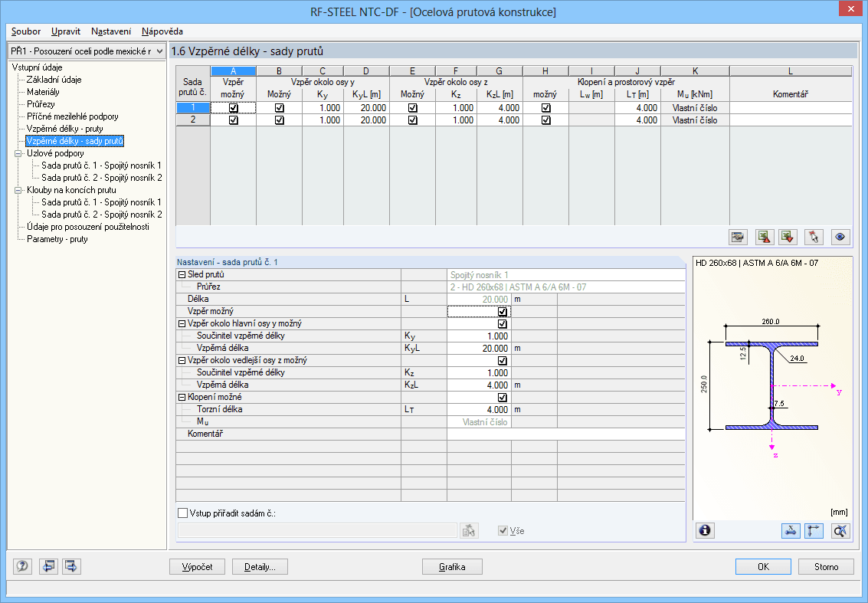Toggle cross-section dimensions display icon

(x=791, y=530)
